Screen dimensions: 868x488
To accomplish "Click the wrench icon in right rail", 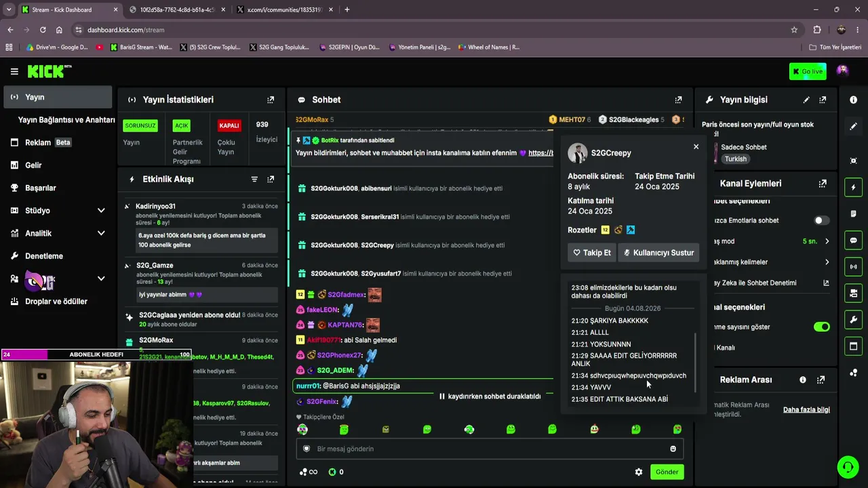I will pos(853,320).
